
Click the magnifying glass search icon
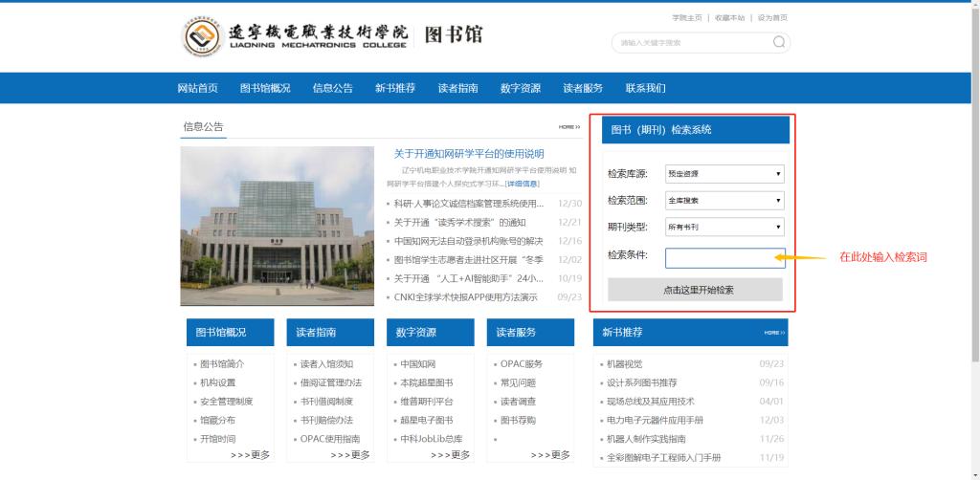[778, 42]
